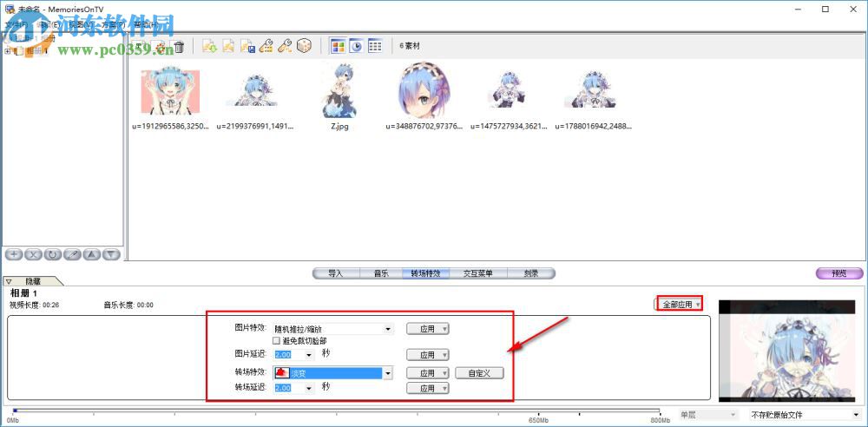Go to the 刻录 tab
The width and height of the screenshot is (868, 427).
pyautogui.click(x=531, y=273)
